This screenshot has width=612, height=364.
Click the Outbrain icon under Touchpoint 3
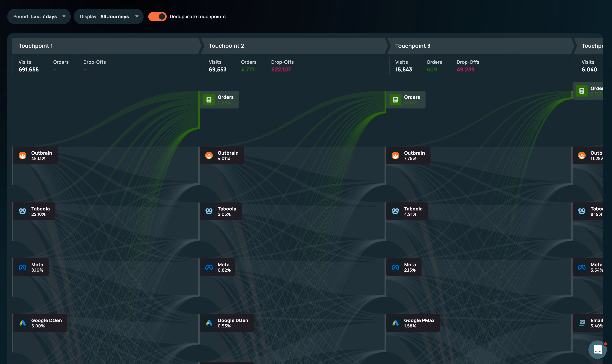(x=395, y=155)
